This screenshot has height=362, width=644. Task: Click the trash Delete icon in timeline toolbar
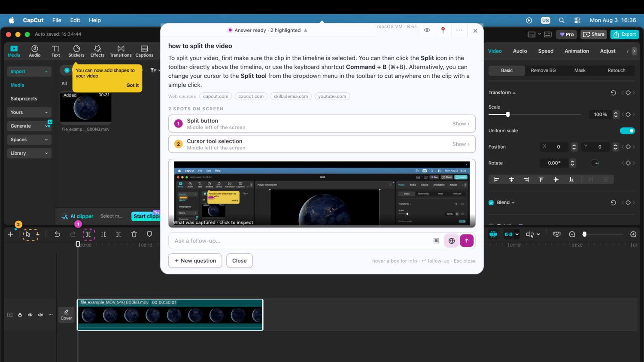[x=134, y=234]
